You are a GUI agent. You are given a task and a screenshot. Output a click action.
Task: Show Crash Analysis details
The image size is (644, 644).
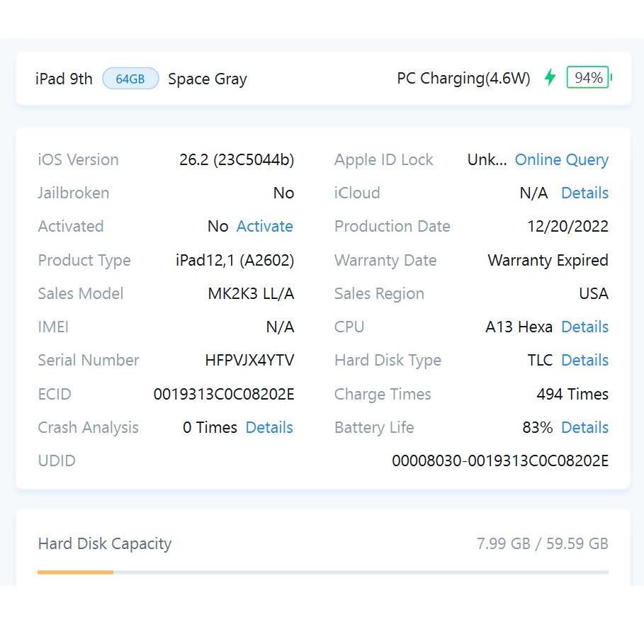[269, 428]
